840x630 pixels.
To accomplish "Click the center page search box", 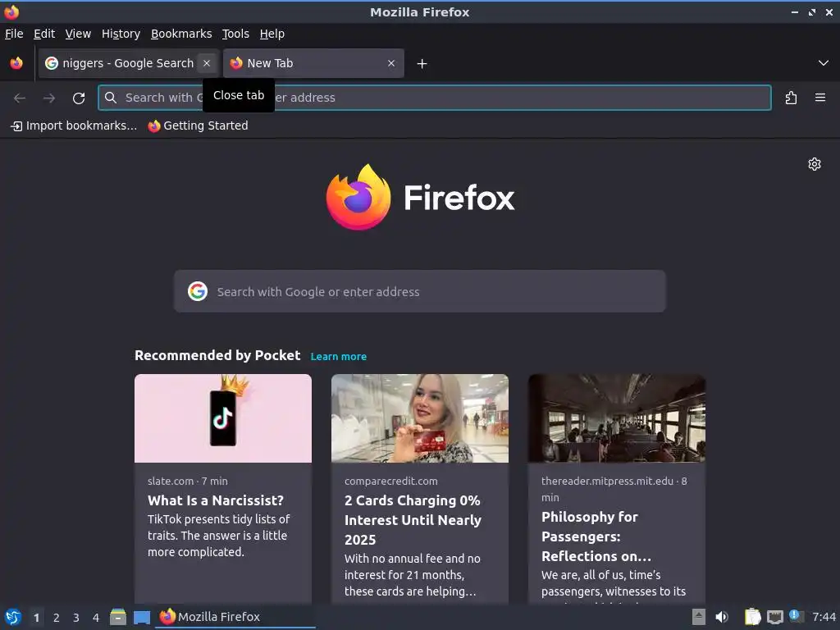I will 419,291.
